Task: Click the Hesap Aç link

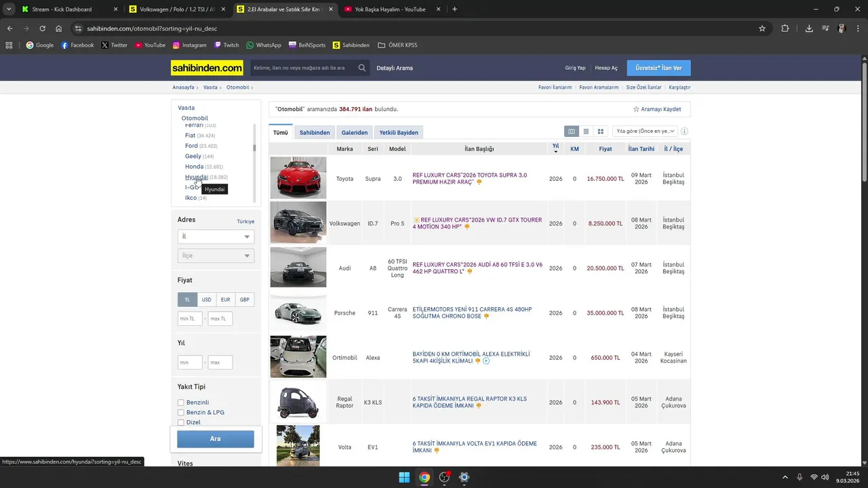Action: coord(606,68)
